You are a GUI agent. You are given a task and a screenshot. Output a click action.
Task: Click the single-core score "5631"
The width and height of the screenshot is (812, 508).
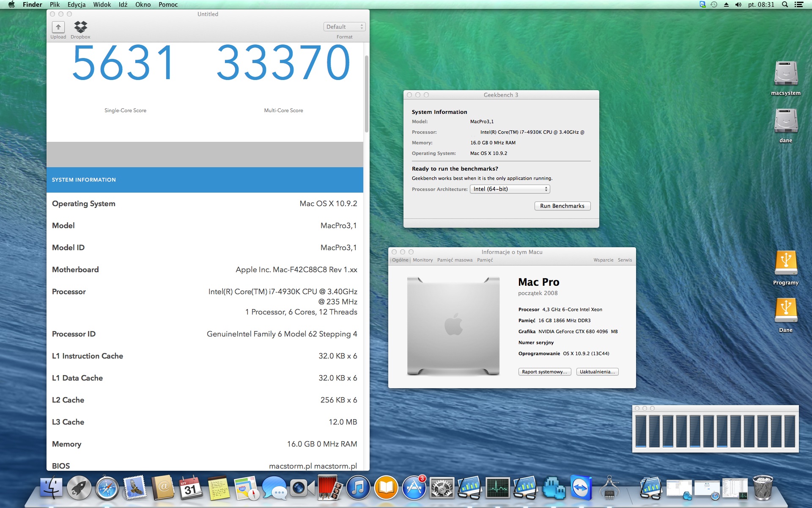(123, 63)
